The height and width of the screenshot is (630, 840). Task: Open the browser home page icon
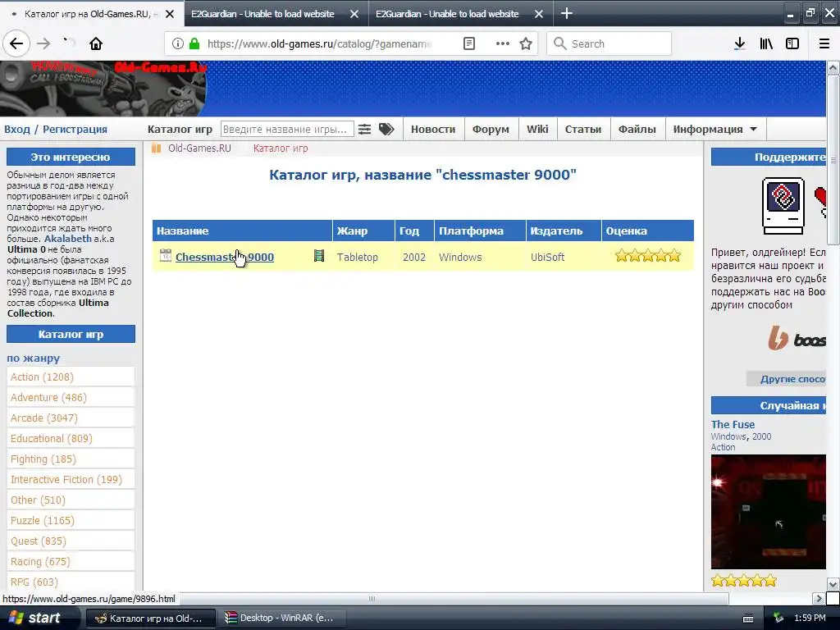click(x=96, y=44)
